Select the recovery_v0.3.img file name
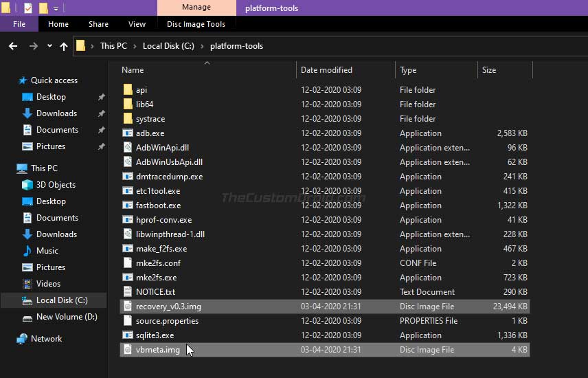 click(x=168, y=307)
